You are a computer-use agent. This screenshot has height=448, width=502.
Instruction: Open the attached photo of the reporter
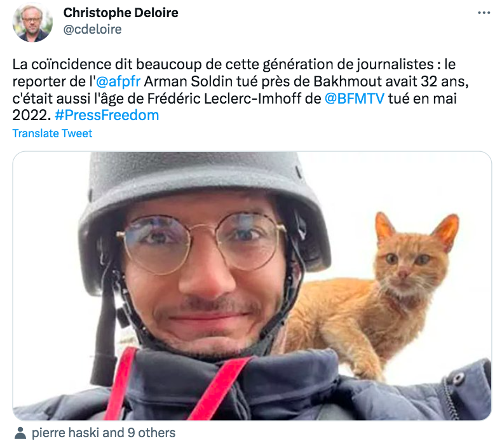(x=252, y=286)
